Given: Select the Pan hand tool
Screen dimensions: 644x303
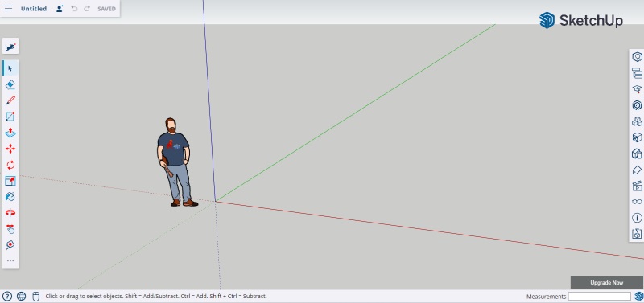Looking at the screenshot, I should 10,229.
